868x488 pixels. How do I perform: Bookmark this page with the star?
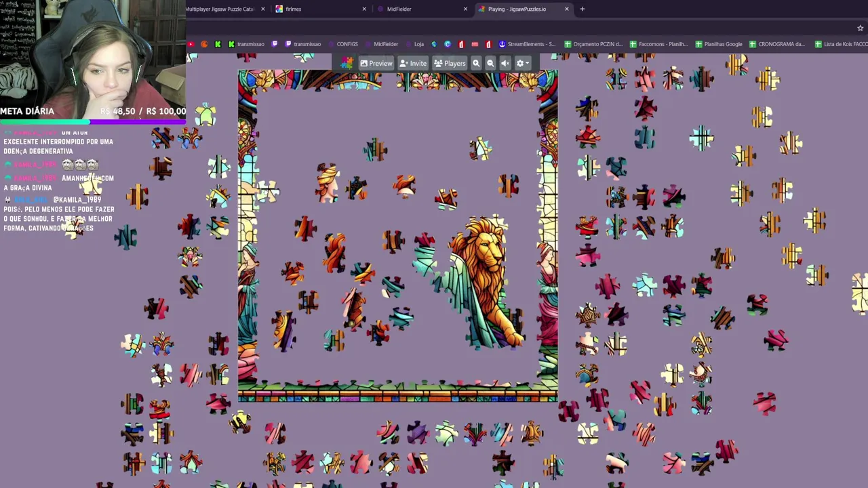pos(860,28)
